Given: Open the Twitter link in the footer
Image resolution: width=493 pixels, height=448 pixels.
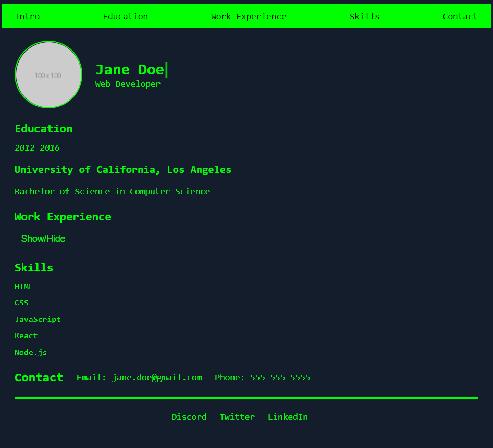Looking at the screenshot, I should click(x=237, y=417).
